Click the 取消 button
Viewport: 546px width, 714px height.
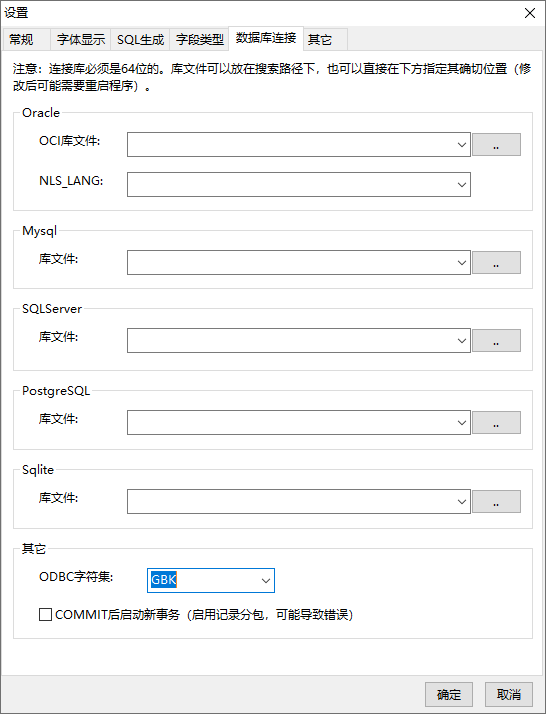[509, 694]
